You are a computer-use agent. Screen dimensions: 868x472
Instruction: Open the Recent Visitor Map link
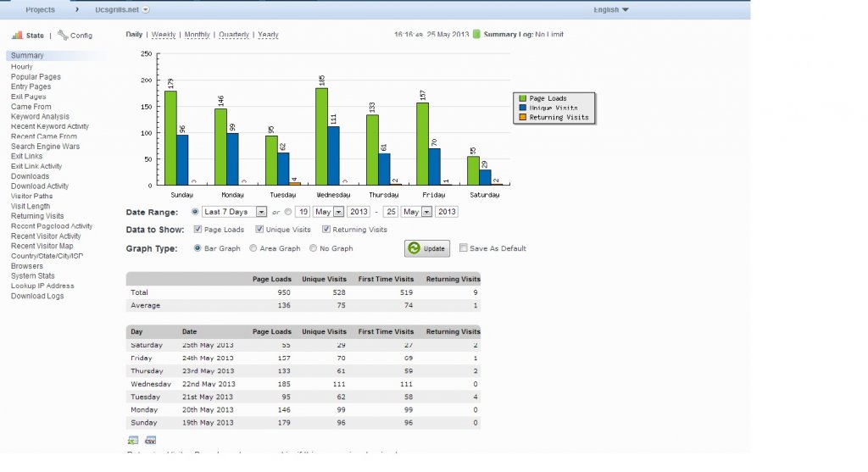42,246
